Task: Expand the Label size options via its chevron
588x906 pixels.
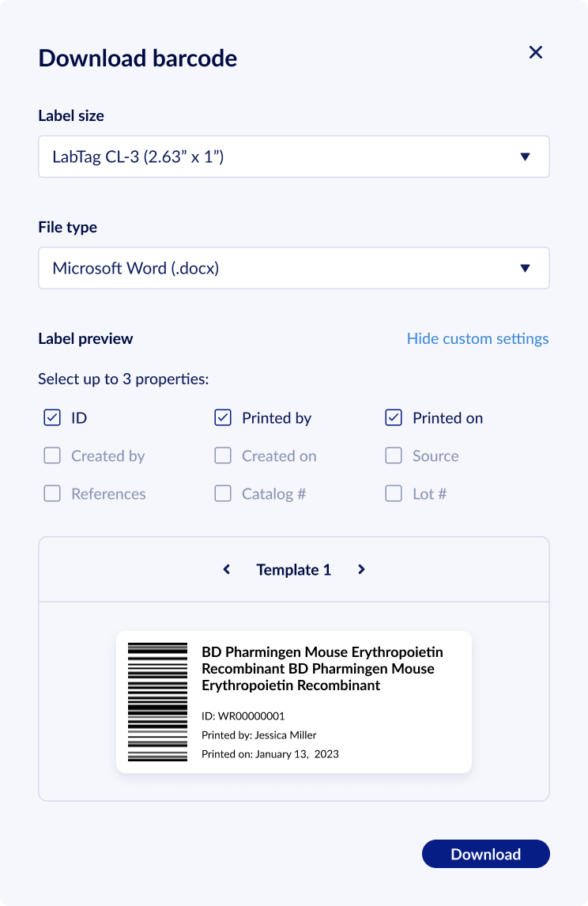Action: click(x=525, y=157)
